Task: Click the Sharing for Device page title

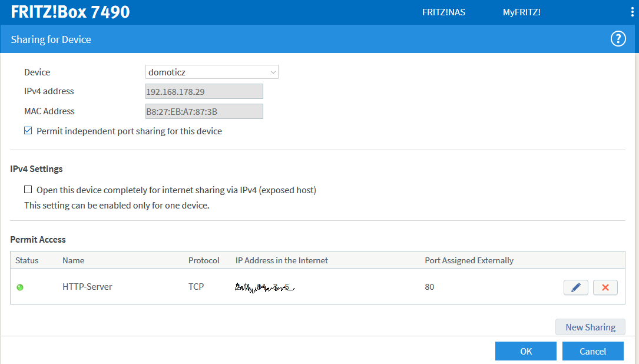Action: click(x=51, y=39)
